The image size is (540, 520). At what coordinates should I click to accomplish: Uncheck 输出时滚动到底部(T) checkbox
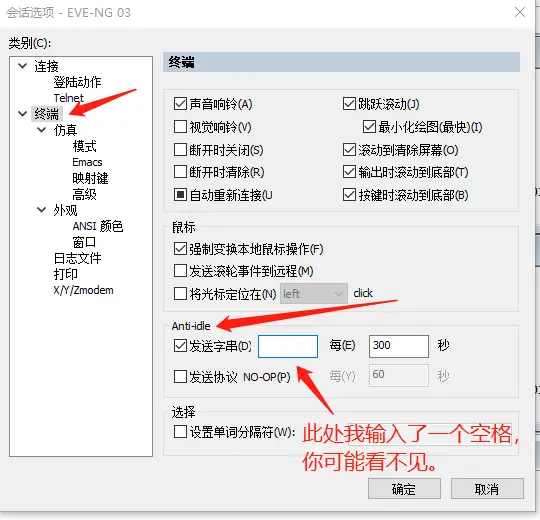pos(349,172)
